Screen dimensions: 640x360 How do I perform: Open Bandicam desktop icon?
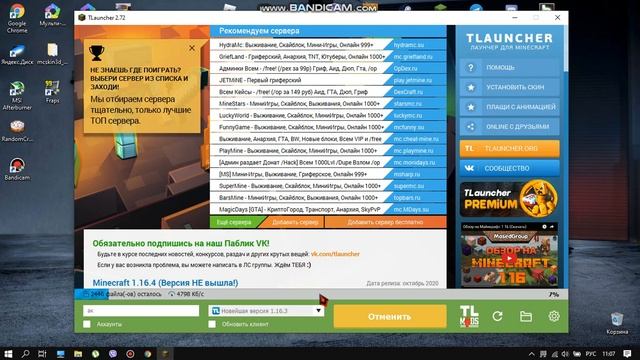pos(17,169)
